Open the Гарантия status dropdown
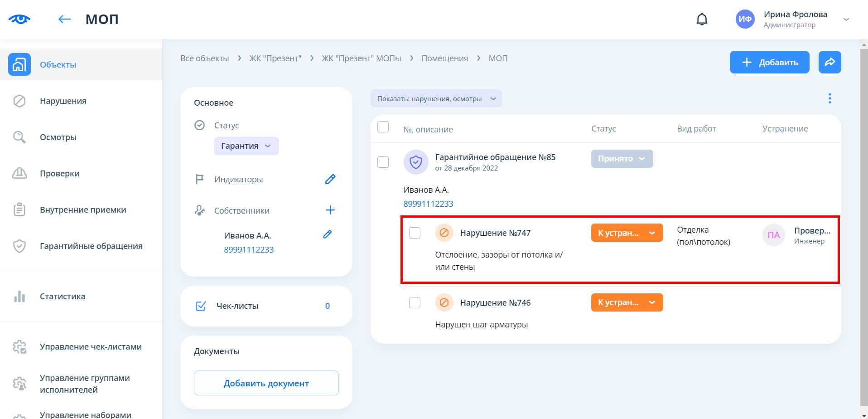The image size is (868, 419). tap(246, 146)
